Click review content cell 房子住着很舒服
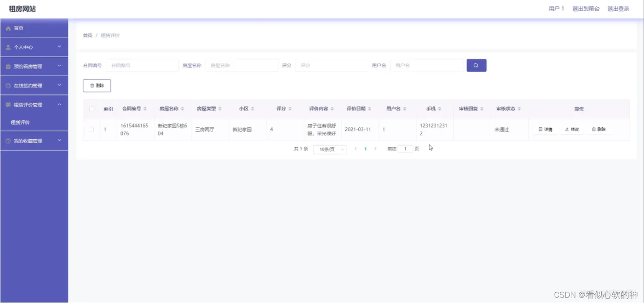644x303 pixels. [x=322, y=129]
